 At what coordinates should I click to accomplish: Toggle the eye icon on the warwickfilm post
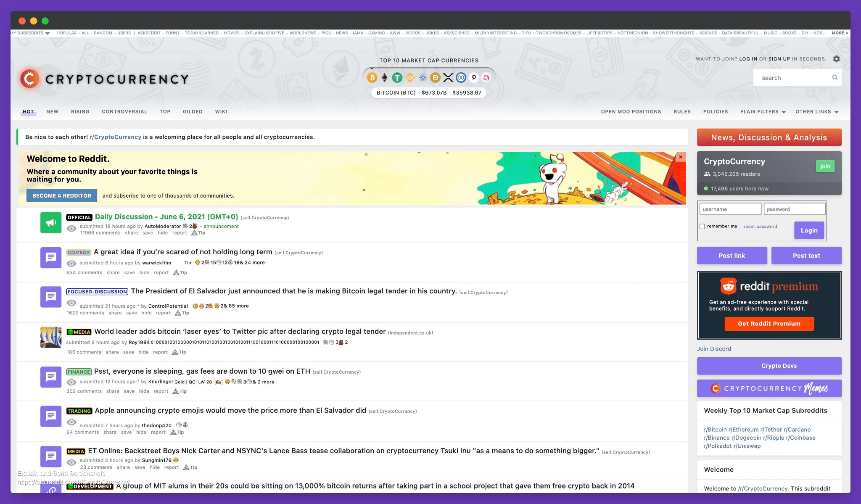pyautogui.click(x=71, y=263)
